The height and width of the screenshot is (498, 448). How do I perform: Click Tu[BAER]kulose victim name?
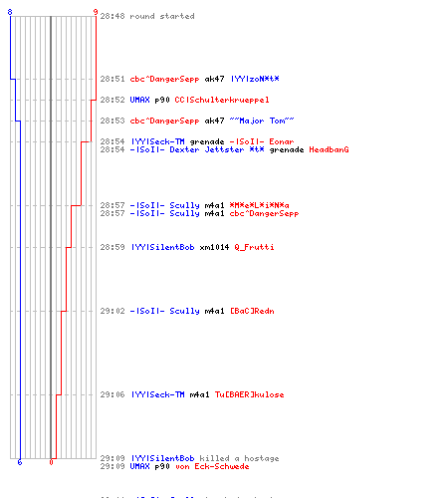coord(249,394)
